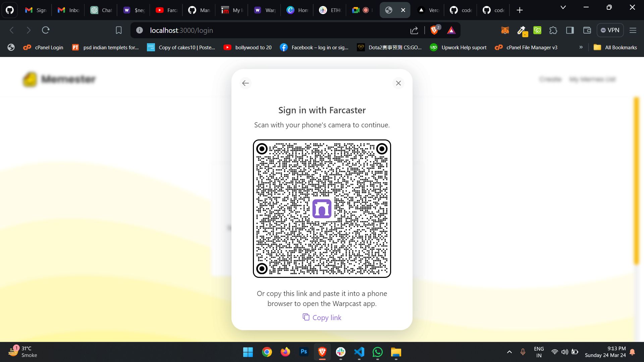Switch to the $neg Warpcast tab
The width and height of the screenshot is (644, 362).
[x=133, y=10]
